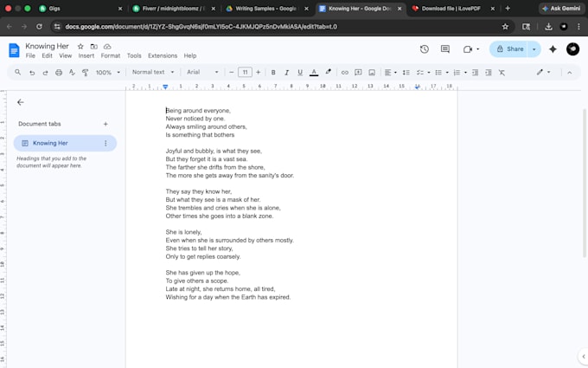The height and width of the screenshot is (368, 588).
Task: Open zoom 100% dropdown
Action: 107,73
